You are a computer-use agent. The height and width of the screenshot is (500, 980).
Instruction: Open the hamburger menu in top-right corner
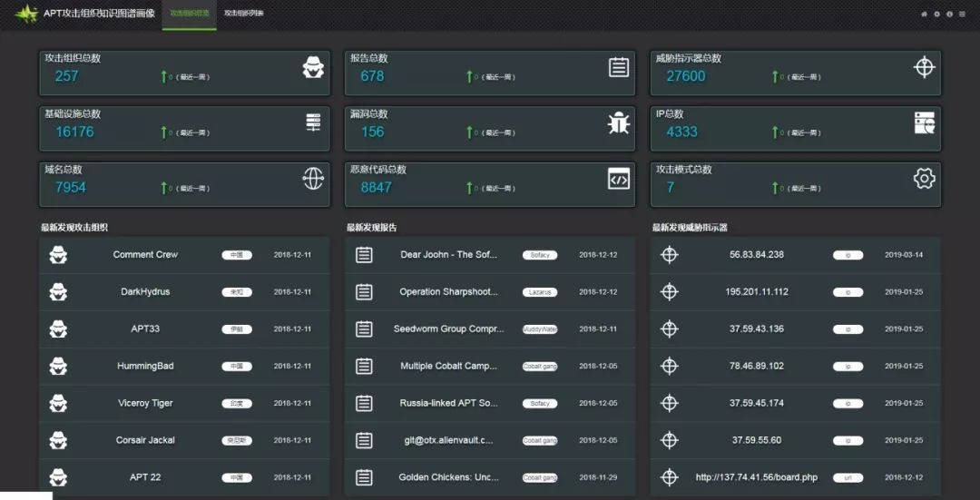point(962,15)
